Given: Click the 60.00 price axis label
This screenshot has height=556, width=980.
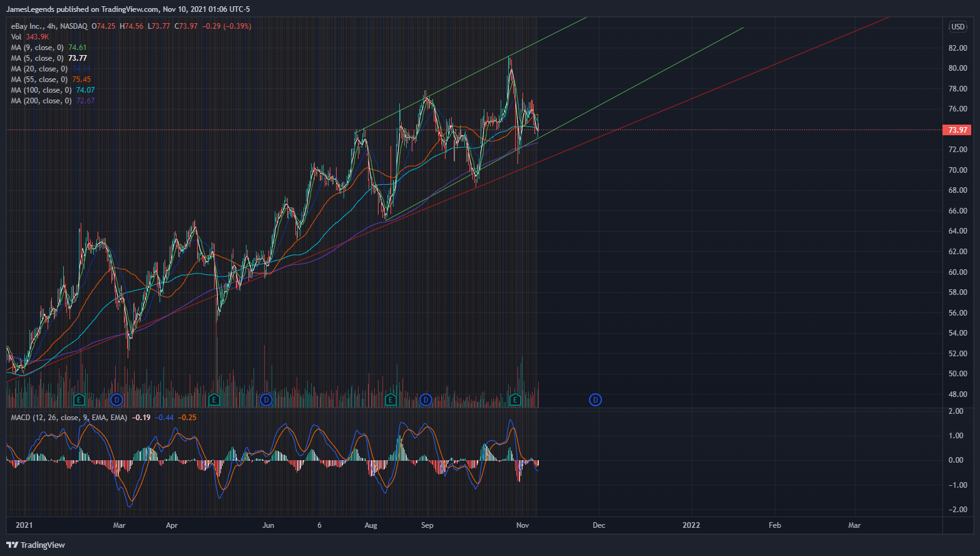Looking at the screenshot, I should (957, 272).
